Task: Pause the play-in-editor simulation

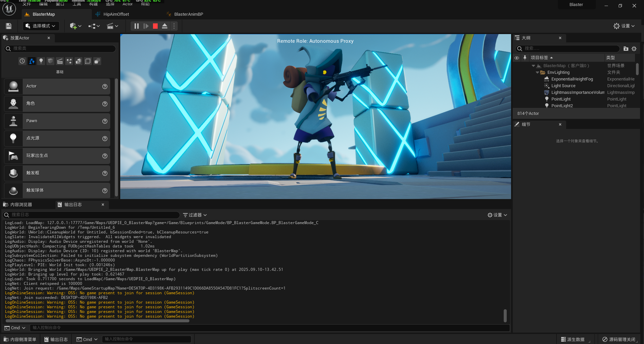Action: click(x=136, y=26)
